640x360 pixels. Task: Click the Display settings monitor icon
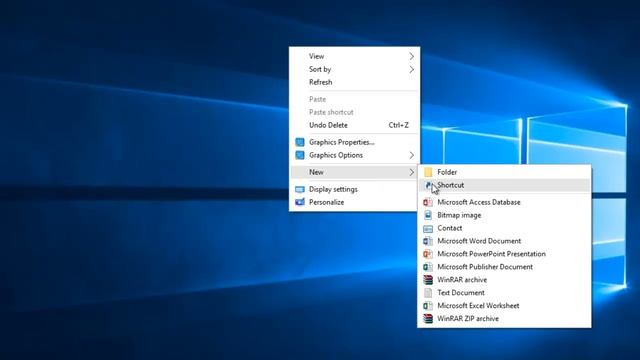300,189
